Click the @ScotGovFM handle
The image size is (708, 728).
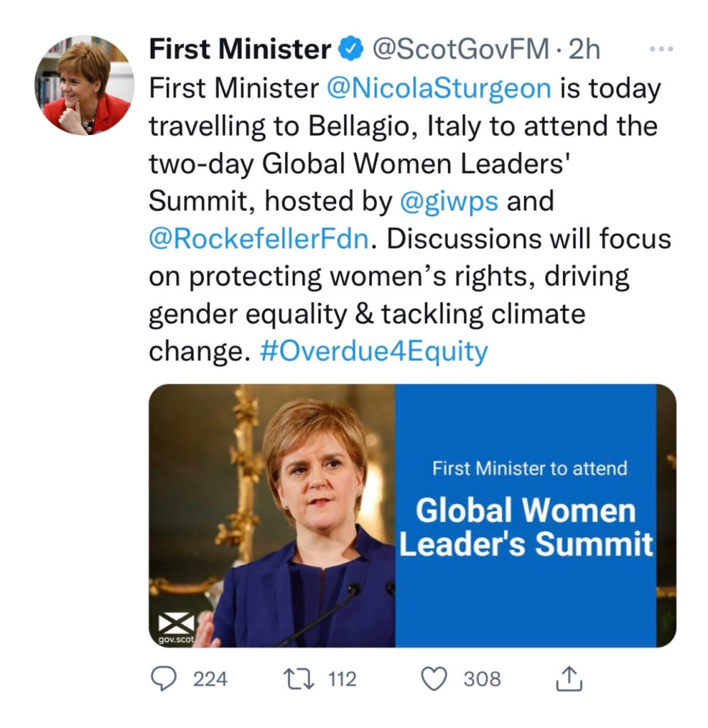[461, 50]
